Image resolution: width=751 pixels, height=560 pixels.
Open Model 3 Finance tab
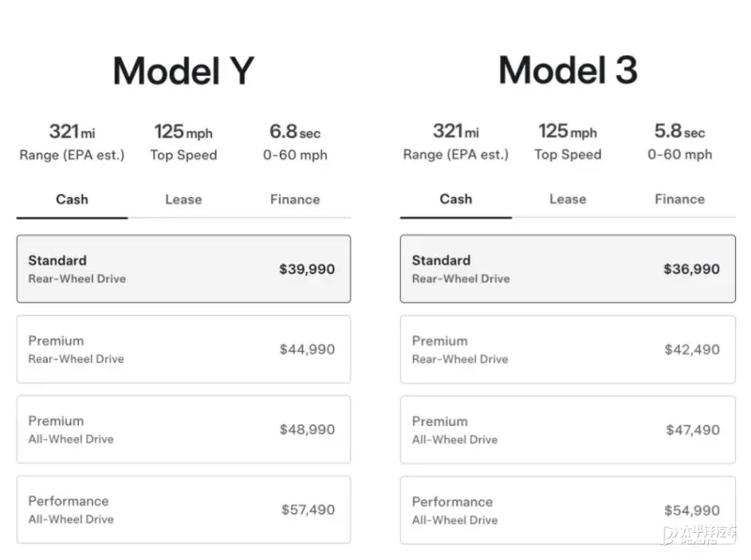[x=680, y=199]
